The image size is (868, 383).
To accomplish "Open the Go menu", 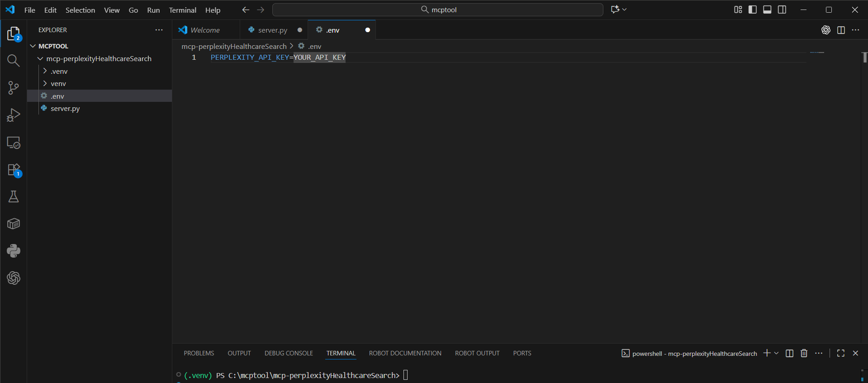I will pyautogui.click(x=133, y=10).
